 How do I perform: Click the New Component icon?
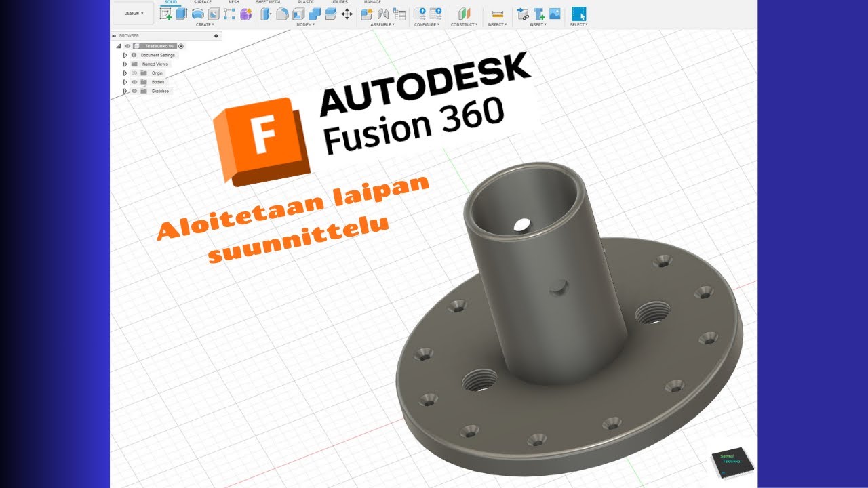click(367, 14)
